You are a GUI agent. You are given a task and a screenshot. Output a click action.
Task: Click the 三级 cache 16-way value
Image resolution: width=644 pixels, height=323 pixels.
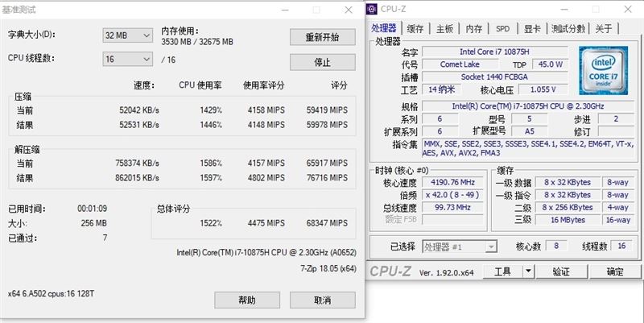tap(618, 220)
